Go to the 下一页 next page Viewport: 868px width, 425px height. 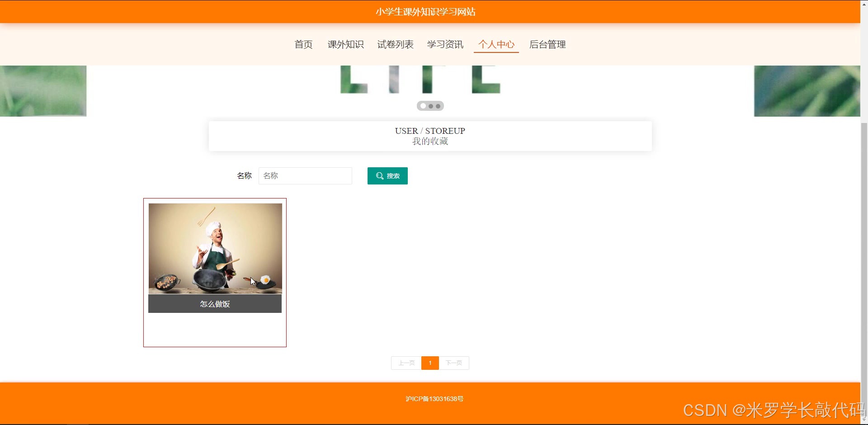[x=454, y=363]
